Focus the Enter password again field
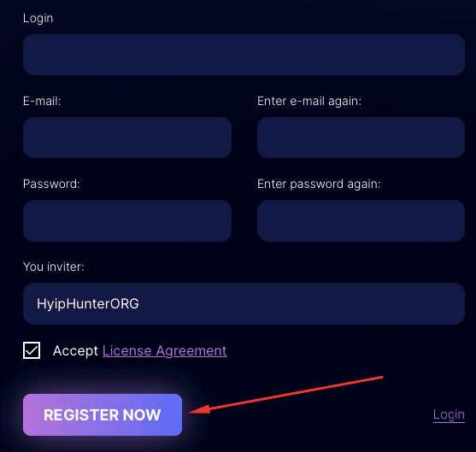This screenshot has height=452, width=476. point(361,220)
